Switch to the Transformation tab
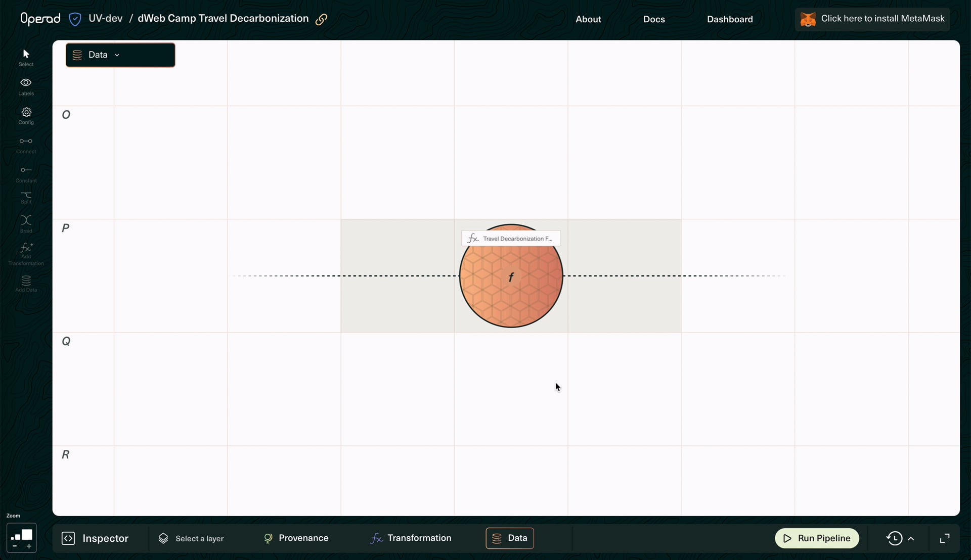Viewport: 971px width, 560px height. pos(411,538)
